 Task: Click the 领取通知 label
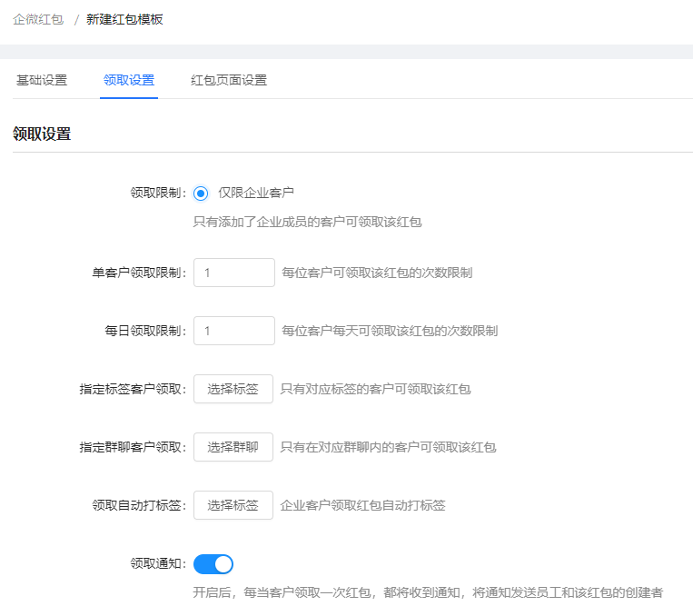pyautogui.click(x=158, y=563)
